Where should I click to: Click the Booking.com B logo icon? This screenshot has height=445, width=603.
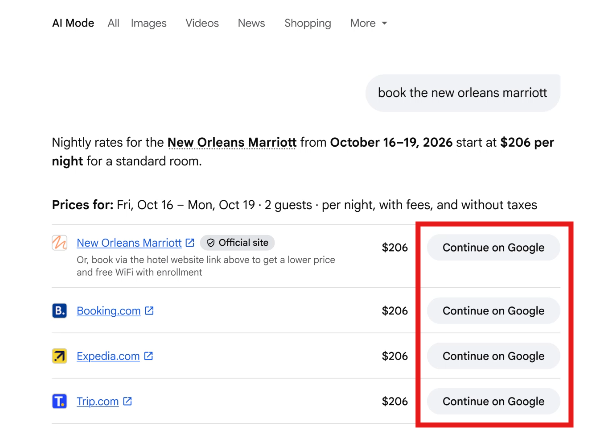coord(60,310)
